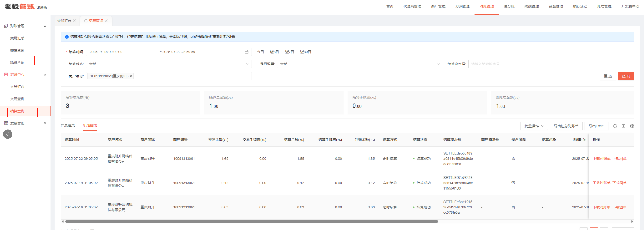Click the 结算时间 column header

click(72, 140)
